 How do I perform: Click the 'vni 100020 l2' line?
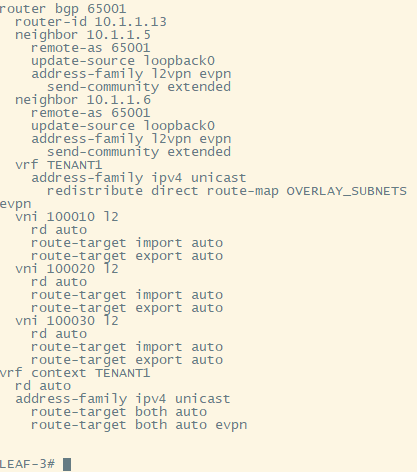click(67, 269)
